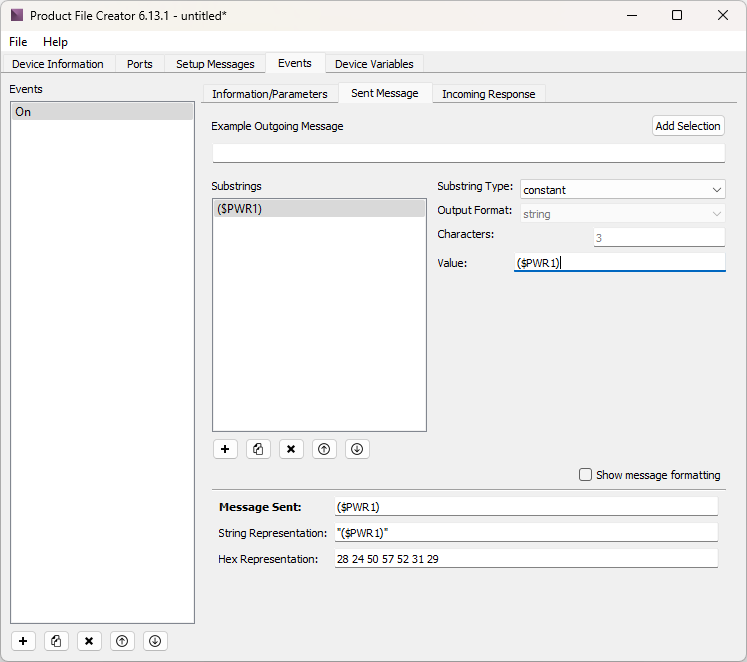Click into the Value input field
Image resolution: width=747 pixels, height=662 pixels.
pos(618,262)
